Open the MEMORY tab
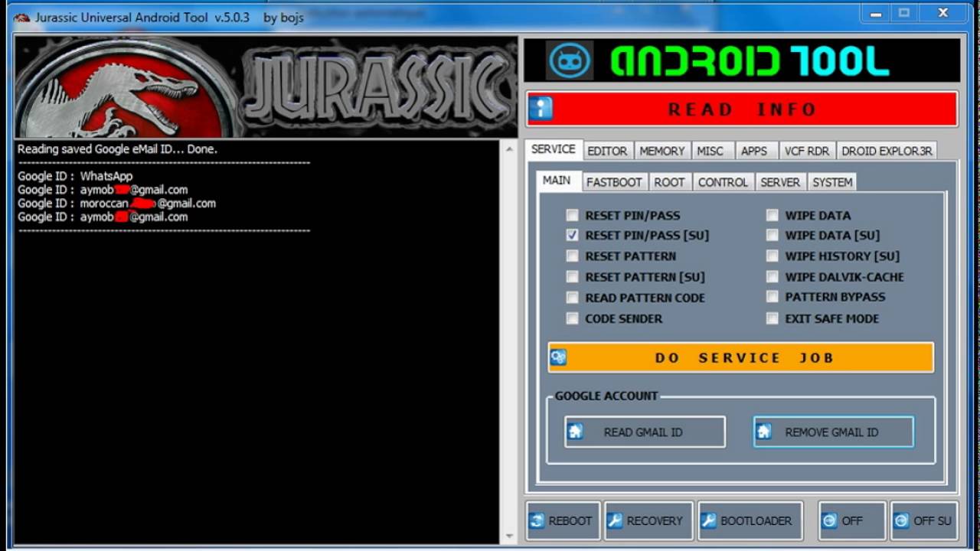Screen dimensions: 980x551 (661, 151)
